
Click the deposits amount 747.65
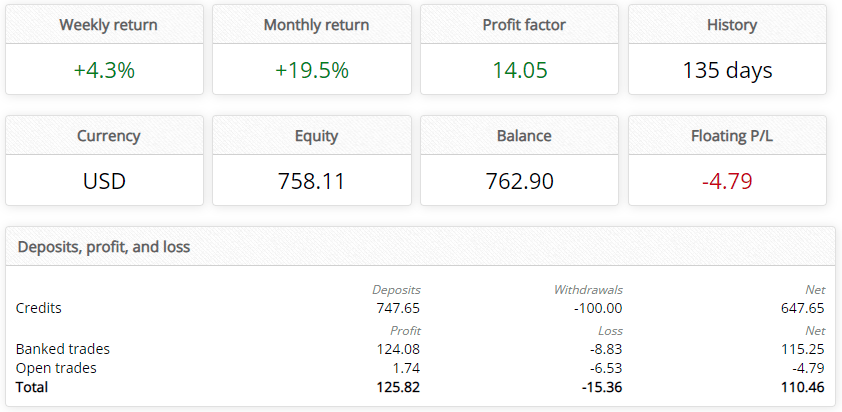point(398,308)
